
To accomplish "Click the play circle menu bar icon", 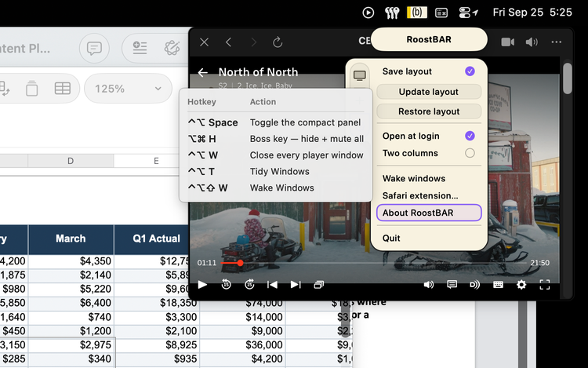I will [x=368, y=13].
